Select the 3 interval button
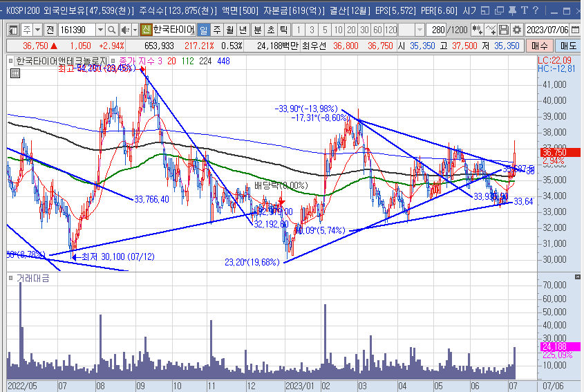This screenshot has height=392, width=584. 312,30
